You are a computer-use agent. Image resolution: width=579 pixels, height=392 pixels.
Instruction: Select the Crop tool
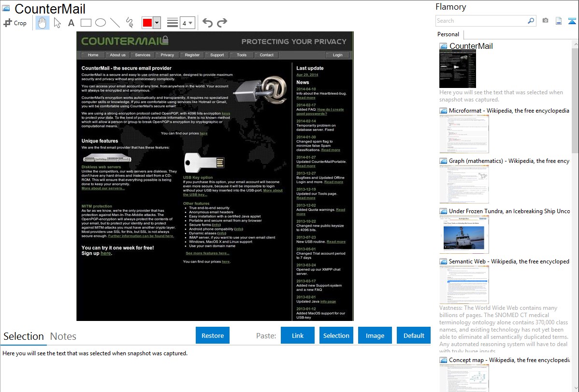tap(15, 23)
